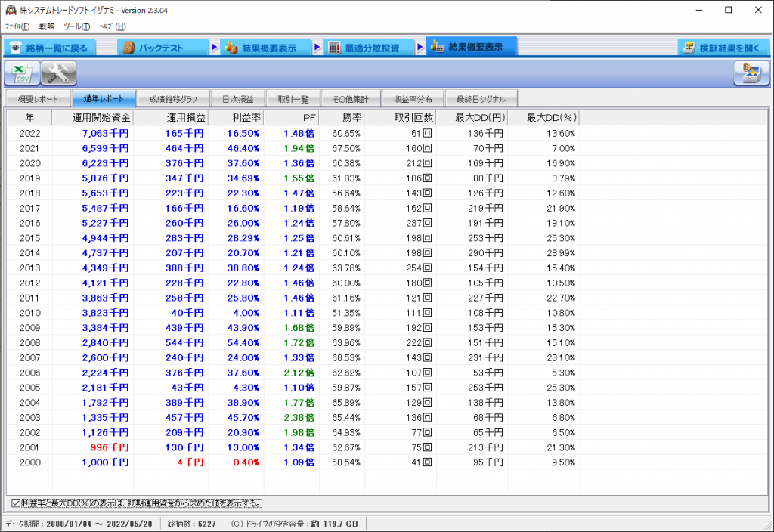Click the 勝率 column header
Image resolution: width=774 pixels, height=532 pixels.
342,117
